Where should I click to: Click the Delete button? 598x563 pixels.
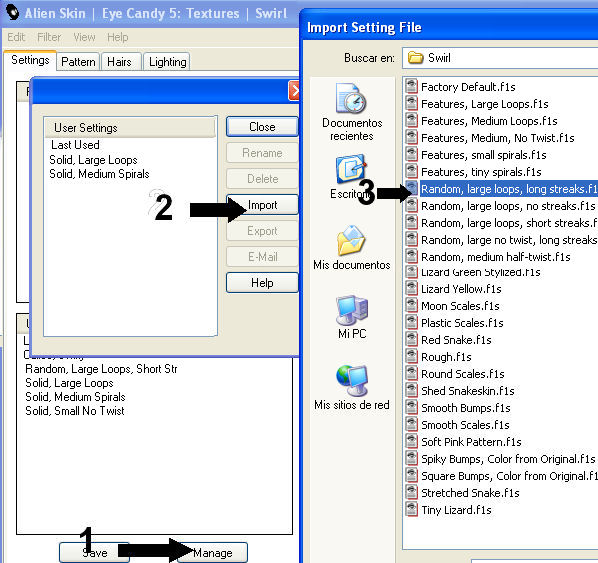pyautogui.click(x=262, y=179)
